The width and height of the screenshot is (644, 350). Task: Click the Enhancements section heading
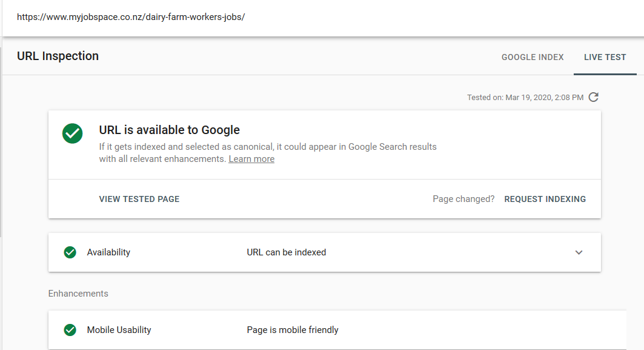[x=78, y=294]
